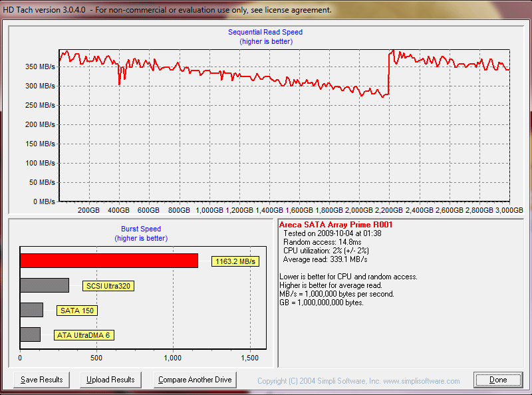Click the 'Average read: 339.1 MB/s' line
The height and width of the screenshot is (395, 532).
click(x=325, y=259)
